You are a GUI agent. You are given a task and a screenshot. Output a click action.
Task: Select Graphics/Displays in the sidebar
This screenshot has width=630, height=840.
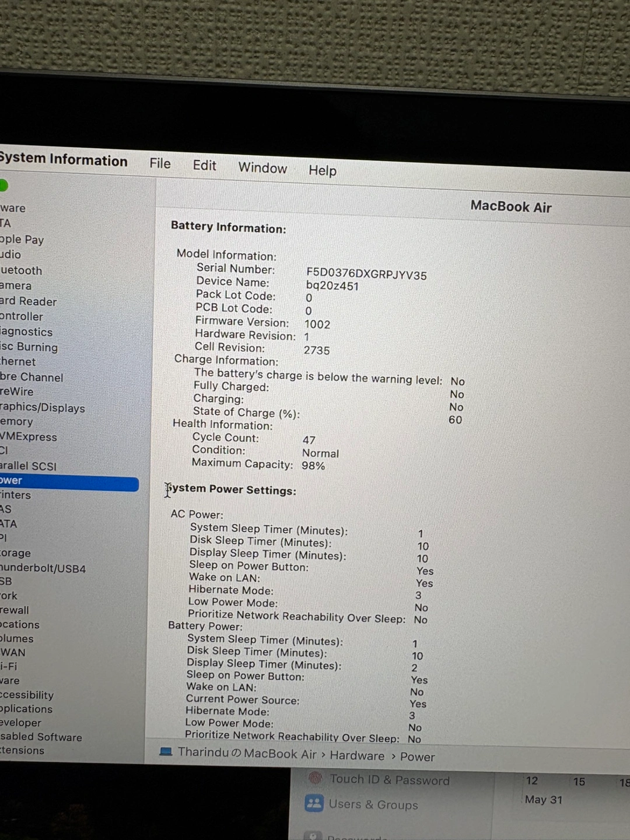(43, 407)
